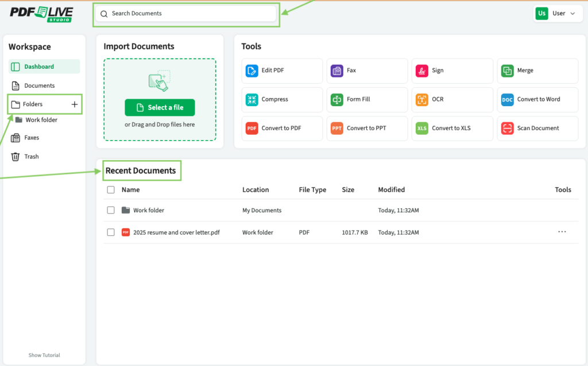The width and height of the screenshot is (588, 366).
Task: Click the Select a file button
Action: [x=160, y=107]
